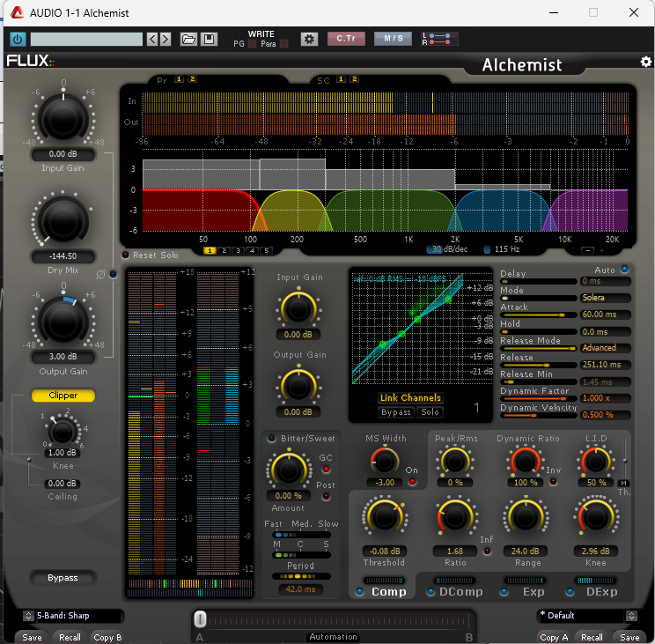
Task: Click the compressor Knee knob
Action: click(596, 516)
